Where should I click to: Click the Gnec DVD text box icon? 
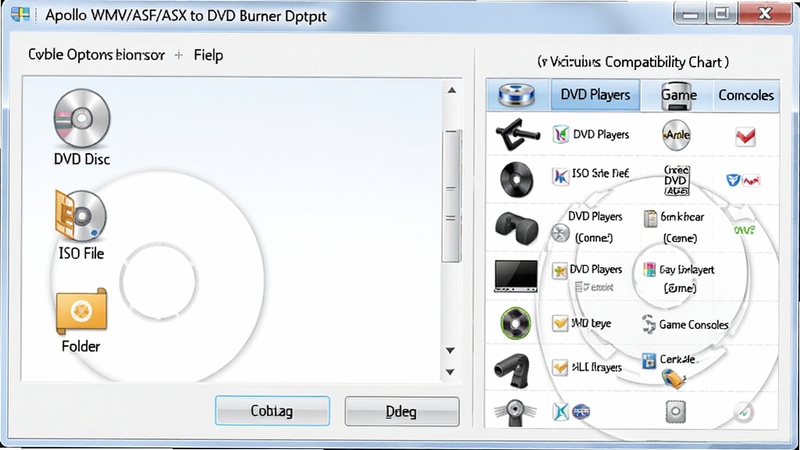pyautogui.click(x=676, y=180)
